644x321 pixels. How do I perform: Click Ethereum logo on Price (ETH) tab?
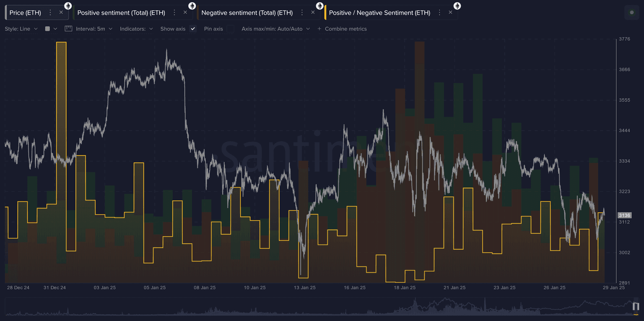(x=68, y=6)
